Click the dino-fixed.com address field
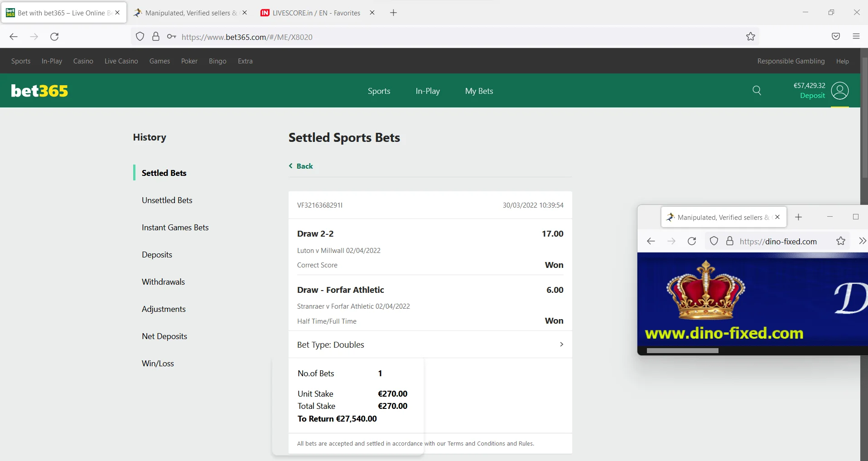Screen dimensions: 868x461 (778, 242)
